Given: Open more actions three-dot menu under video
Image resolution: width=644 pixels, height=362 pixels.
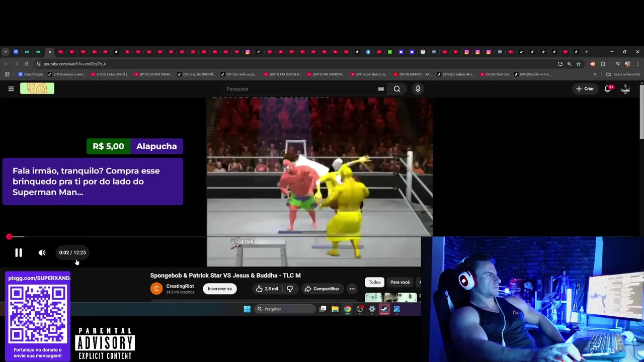Looking at the screenshot, I should (352, 289).
